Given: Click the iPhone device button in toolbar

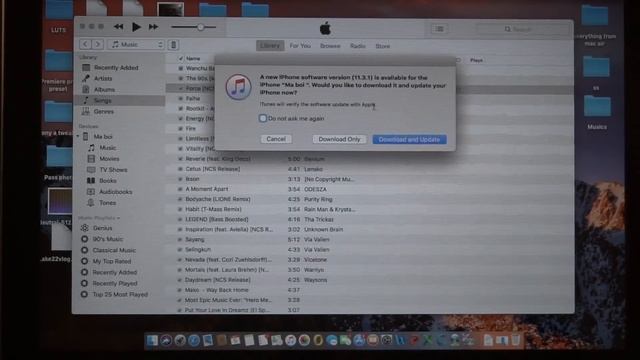Looking at the screenshot, I should (x=173, y=44).
